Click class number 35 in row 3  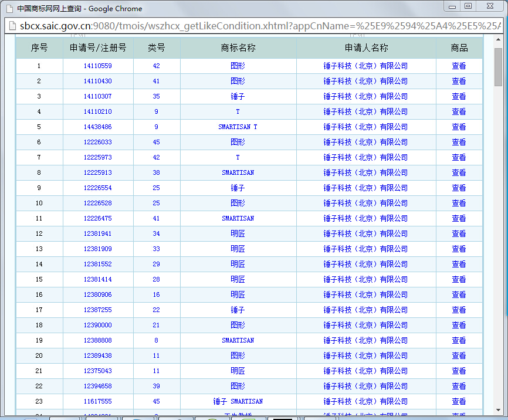tap(156, 96)
